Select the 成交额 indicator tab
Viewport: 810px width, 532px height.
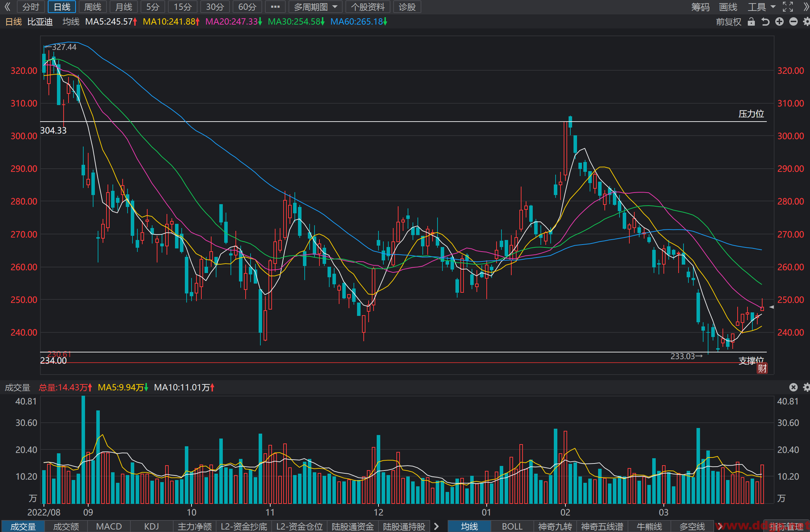point(66,526)
